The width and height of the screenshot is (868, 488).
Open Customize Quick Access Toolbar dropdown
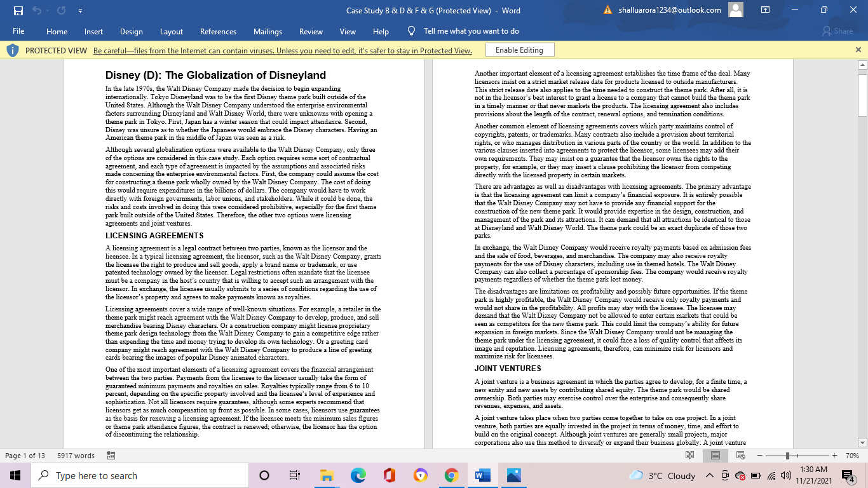pyautogui.click(x=80, y=11)
